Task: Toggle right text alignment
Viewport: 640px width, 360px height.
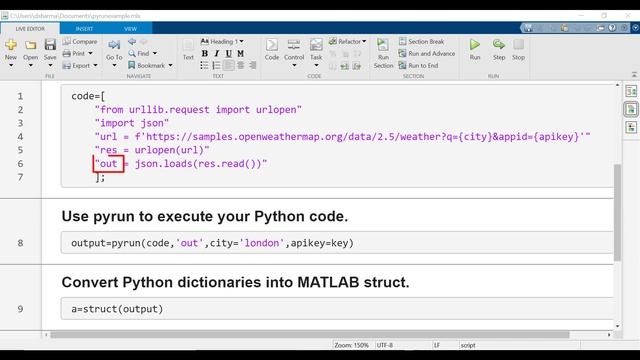Action: coord(253,65)
